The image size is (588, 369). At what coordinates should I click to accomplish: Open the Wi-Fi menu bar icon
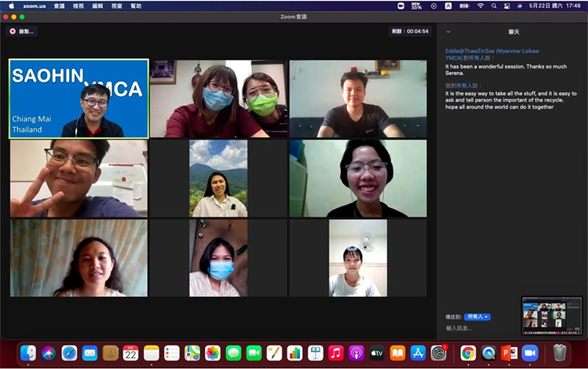pyautogui.click(x=481, y=6)
